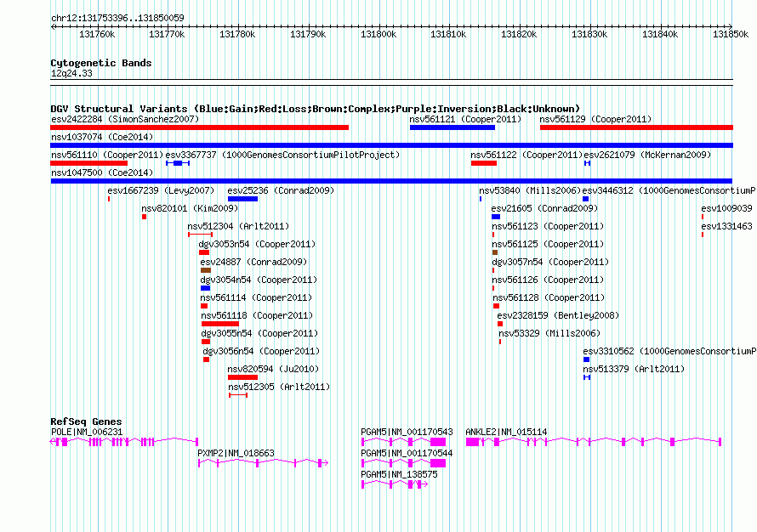Open esv3367737 1000GenomesConsortiumPilotProject label
The height and width of the screenshot is (532, 757).
coord(283,155)
